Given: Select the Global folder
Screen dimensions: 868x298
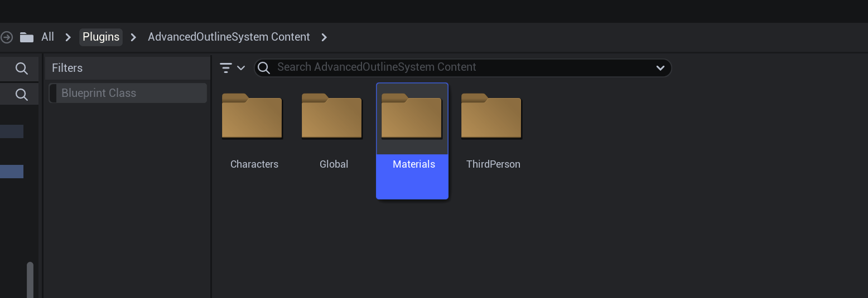Looking at the screenshot, I should (x=334, y=128).
